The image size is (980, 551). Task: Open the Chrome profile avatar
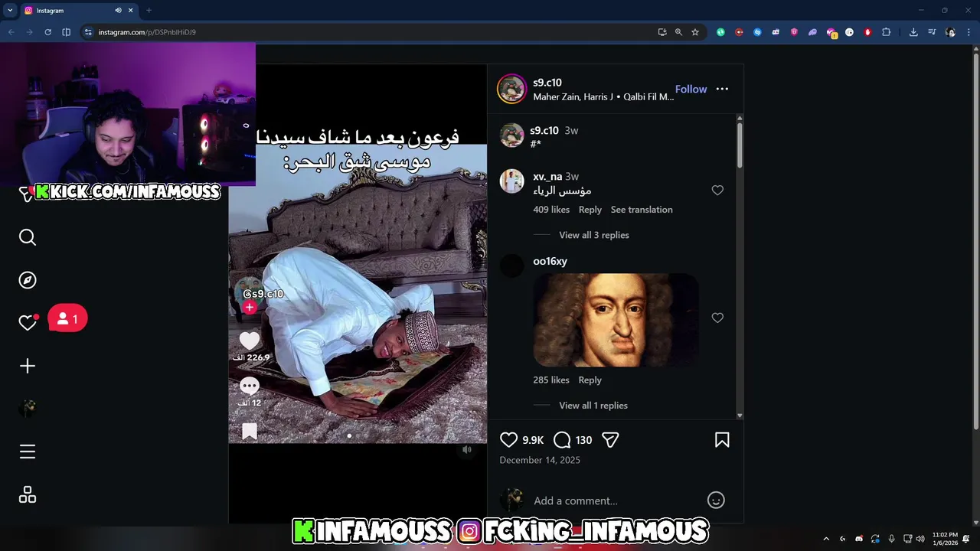point(950,32)
